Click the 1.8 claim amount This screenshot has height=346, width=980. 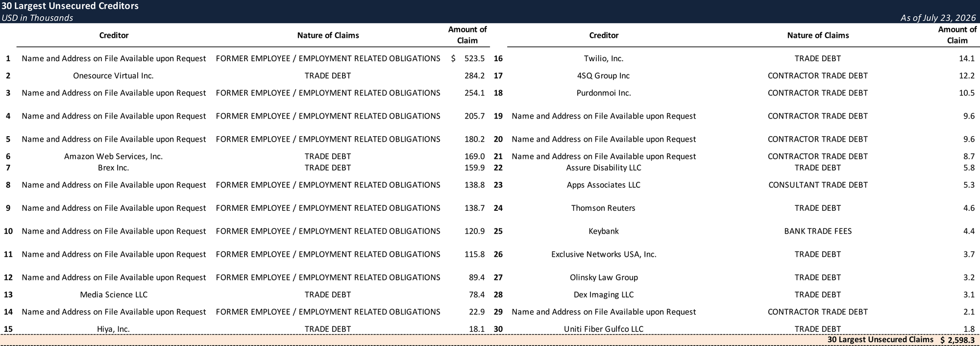(969, 329)
